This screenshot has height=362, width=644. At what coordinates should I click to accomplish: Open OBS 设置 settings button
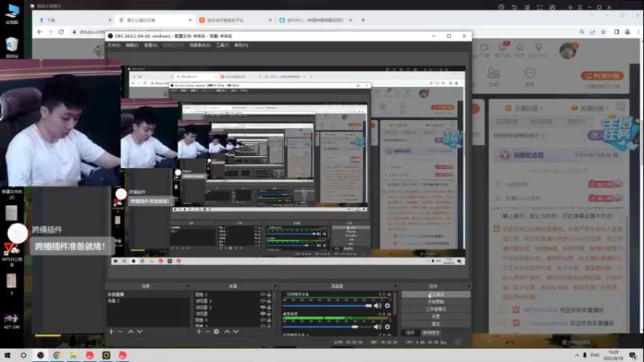click(436, 316)
